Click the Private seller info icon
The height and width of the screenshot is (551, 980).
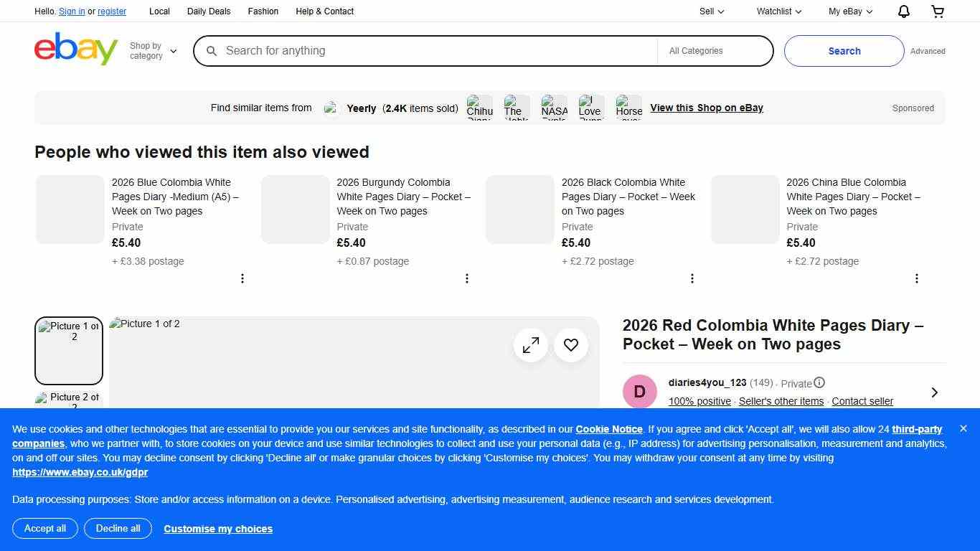coord(819,382)
